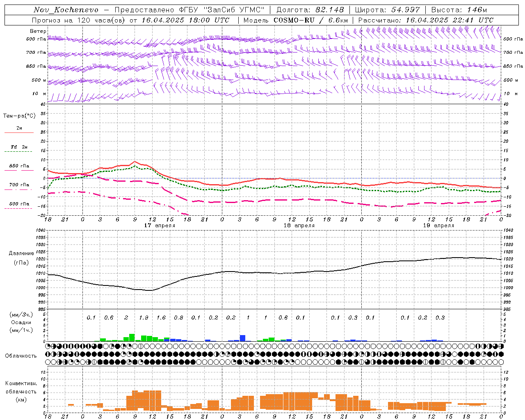
Task: Select the latitude value "54.997"
Action: pyautogui.click(x=406, y=10)
